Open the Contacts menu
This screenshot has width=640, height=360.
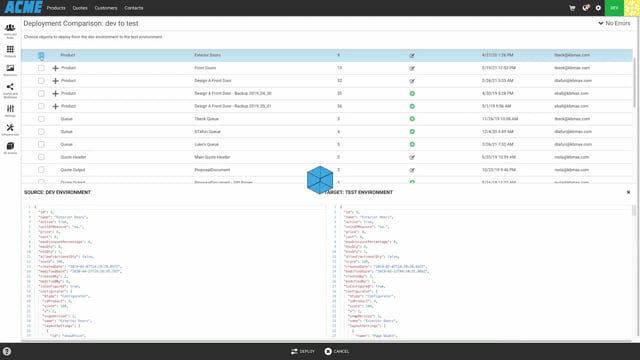click(134, 8)
